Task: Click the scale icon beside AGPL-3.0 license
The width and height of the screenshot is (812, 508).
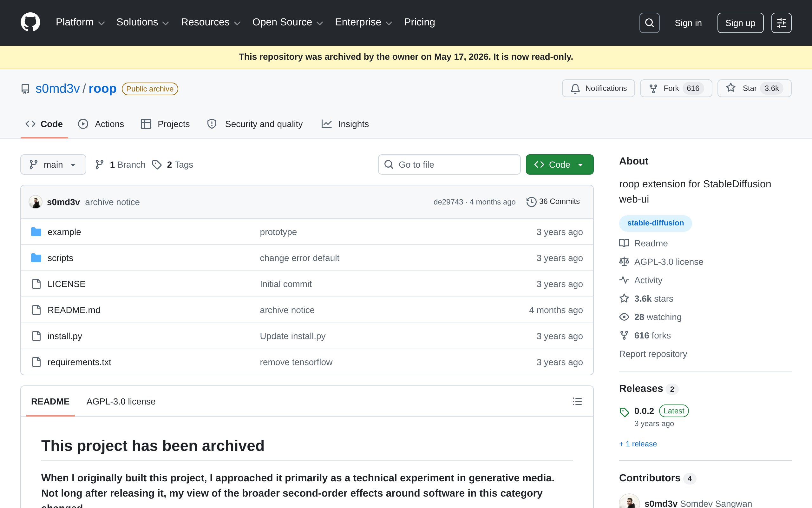Action: pyautogui.click(x=624, y=262)
